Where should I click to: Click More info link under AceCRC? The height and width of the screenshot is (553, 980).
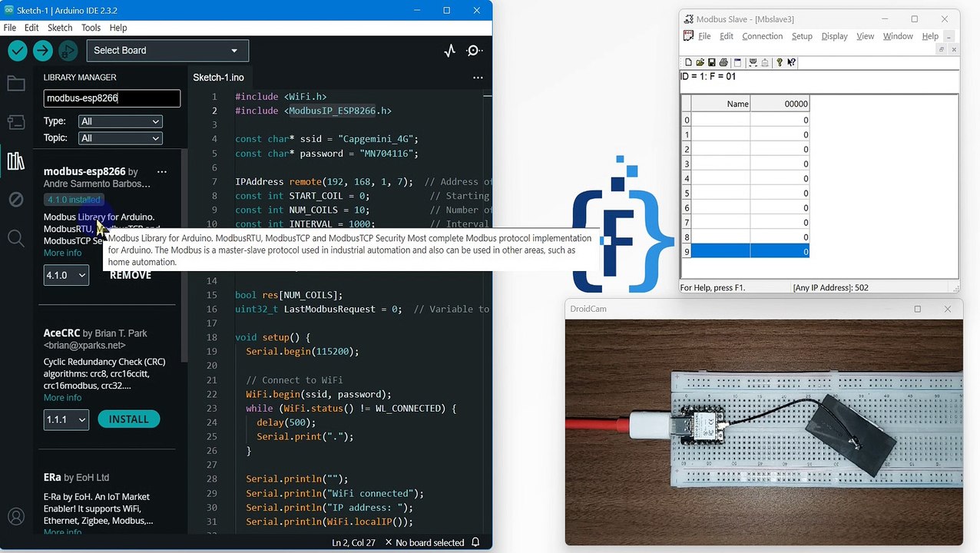(62, 398)
